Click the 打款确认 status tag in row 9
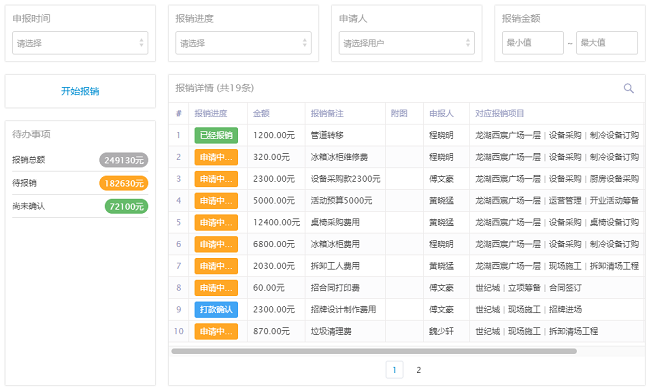 point(216,309)
